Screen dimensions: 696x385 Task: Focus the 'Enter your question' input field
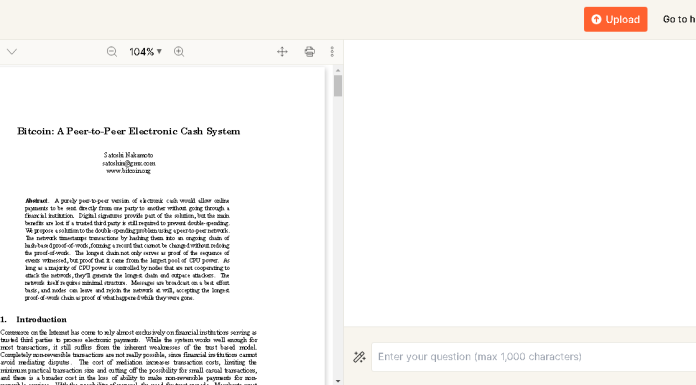coord(534,357)
